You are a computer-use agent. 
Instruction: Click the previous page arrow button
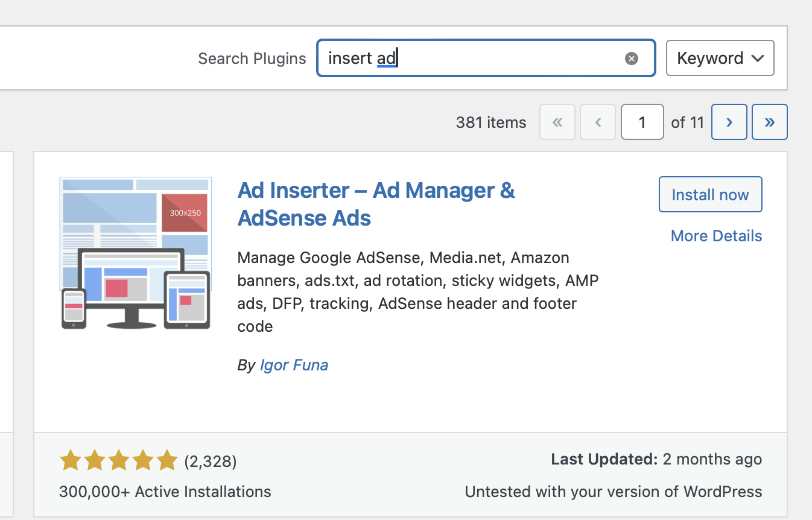[x=597, y=122]
